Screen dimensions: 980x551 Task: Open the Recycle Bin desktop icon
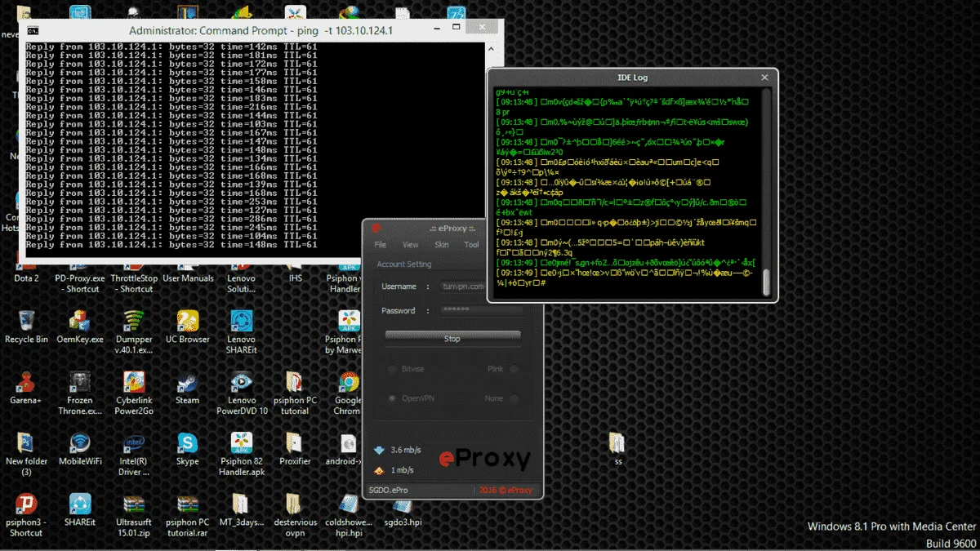26,326
